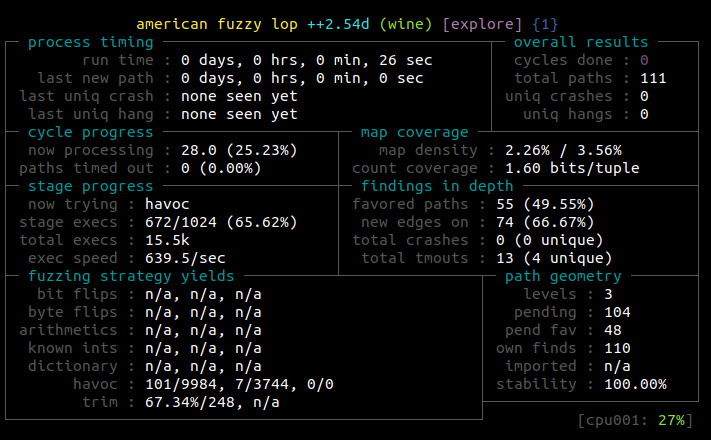
Task: Select pending value '104'
Action: coord(617,312)
